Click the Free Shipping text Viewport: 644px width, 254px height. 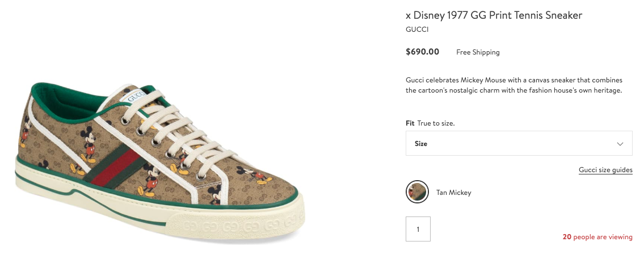coord(478,52)
